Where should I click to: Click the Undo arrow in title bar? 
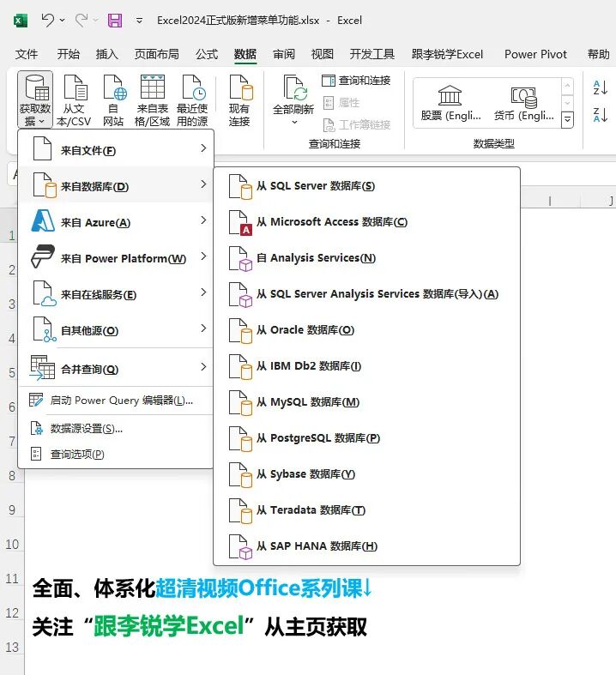(x=47, y=21)
